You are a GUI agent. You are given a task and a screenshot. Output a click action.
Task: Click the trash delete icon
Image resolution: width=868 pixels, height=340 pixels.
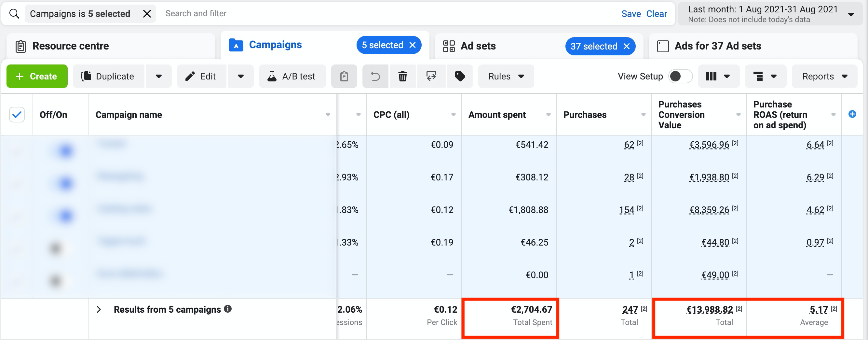coord(402,76)
